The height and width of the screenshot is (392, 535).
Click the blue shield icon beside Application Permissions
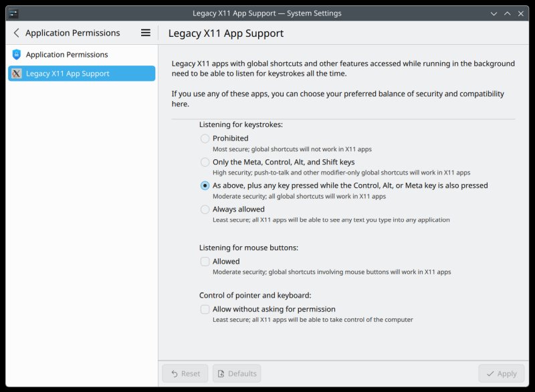(x=15, y=55)
